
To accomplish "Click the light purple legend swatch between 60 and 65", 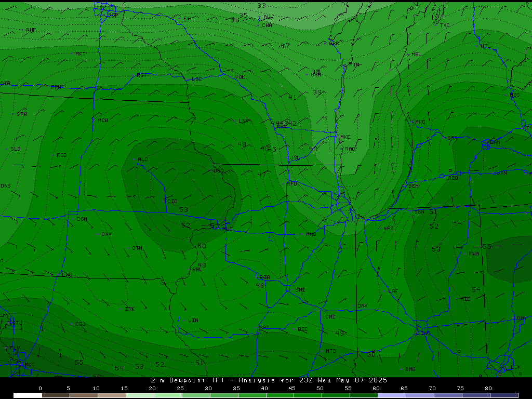I will tap(392, 395).
